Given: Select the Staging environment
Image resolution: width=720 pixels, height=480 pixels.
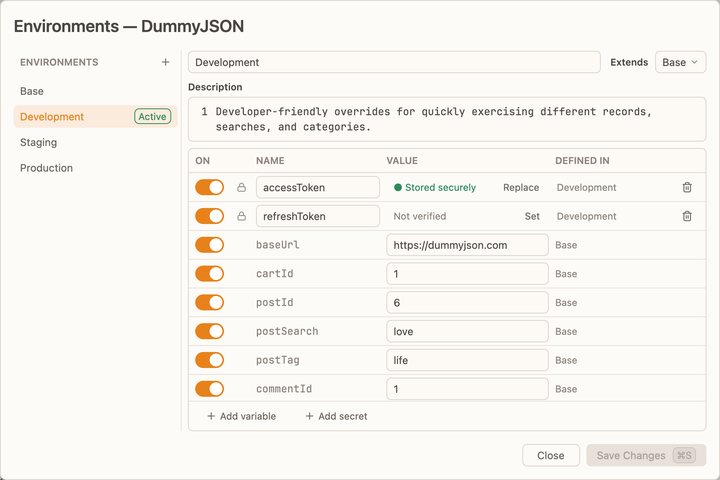Looking at the screenshot, I should click(x=96, y=142).
